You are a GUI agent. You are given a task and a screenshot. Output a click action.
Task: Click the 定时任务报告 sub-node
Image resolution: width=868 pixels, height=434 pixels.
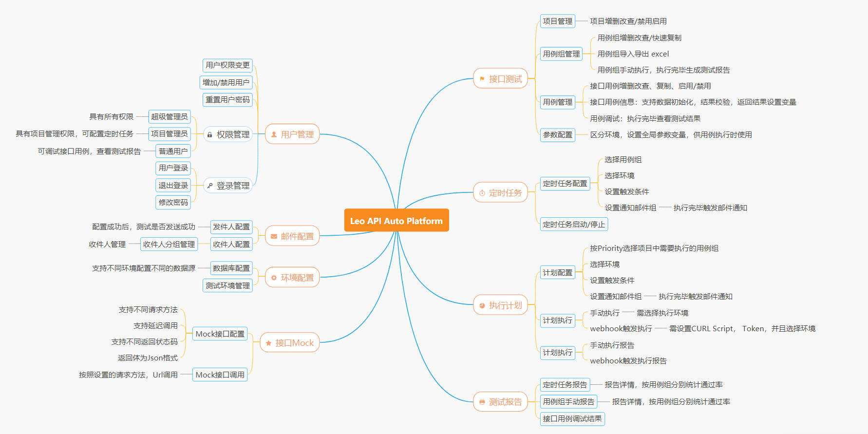(x=565, y=384)
